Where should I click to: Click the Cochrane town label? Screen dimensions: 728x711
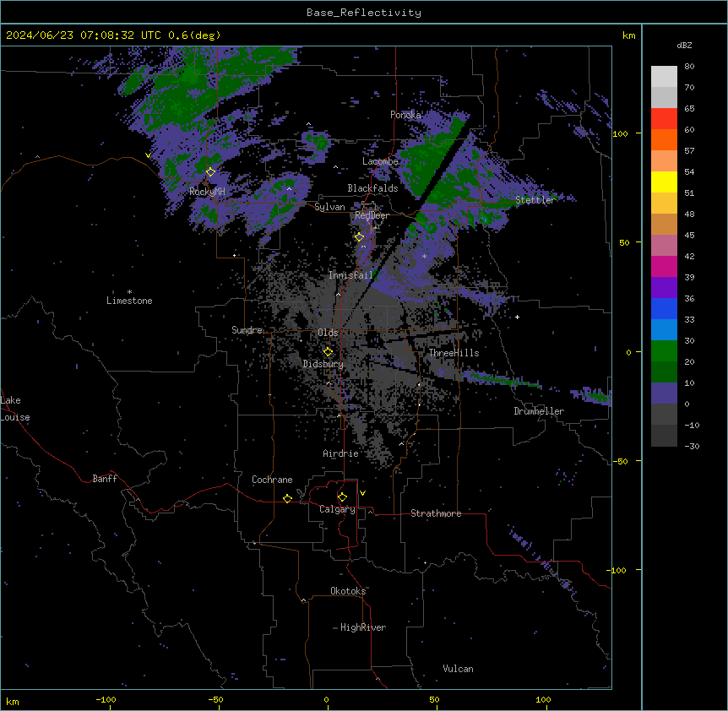point(272,480)
